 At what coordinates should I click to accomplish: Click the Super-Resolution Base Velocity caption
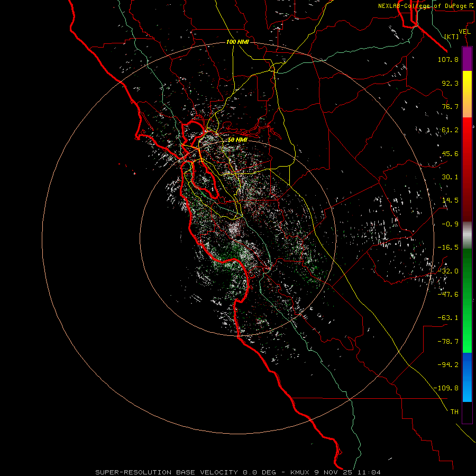click(x=237, y=472)
